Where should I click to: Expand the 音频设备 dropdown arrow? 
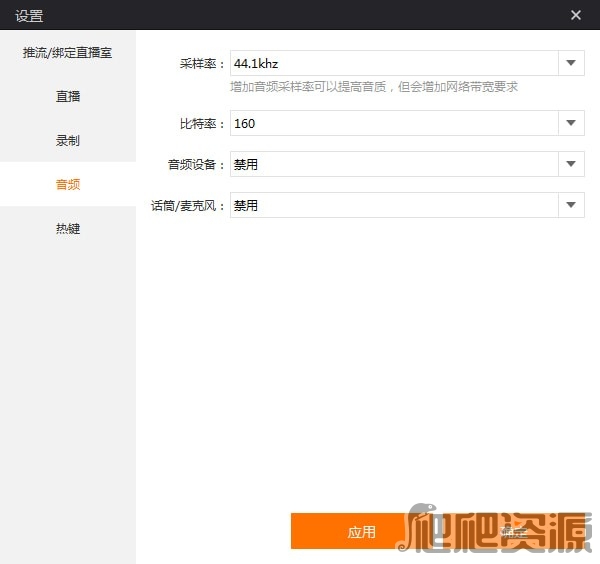click(571, 164)
